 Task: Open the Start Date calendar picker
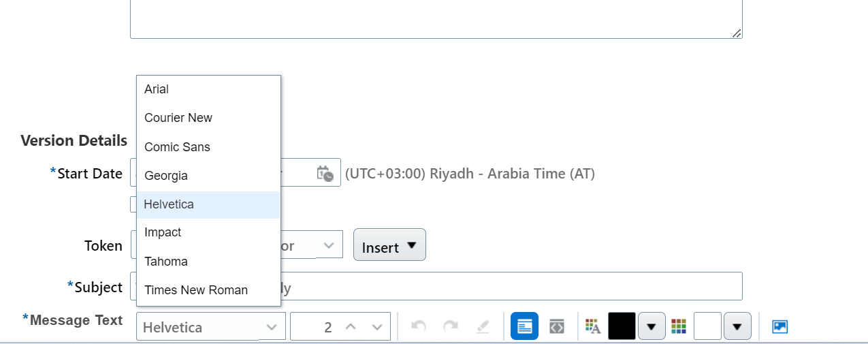(325, 174)
